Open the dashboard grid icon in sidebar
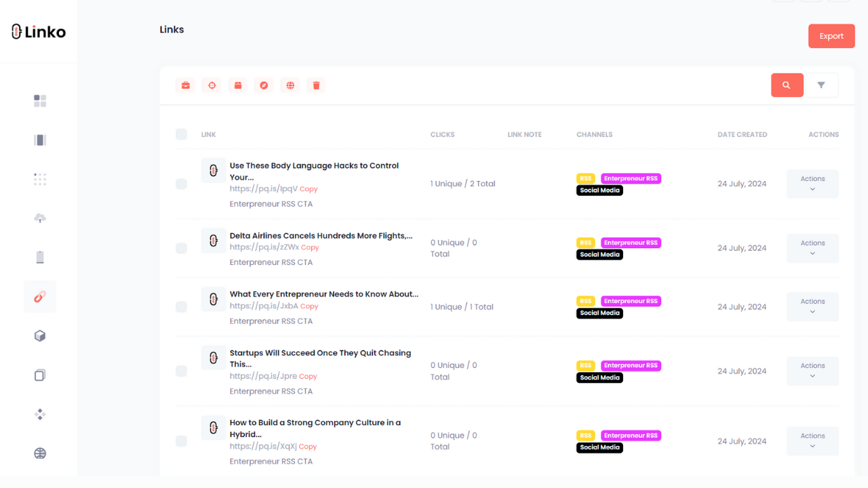 tap(40, 101)
